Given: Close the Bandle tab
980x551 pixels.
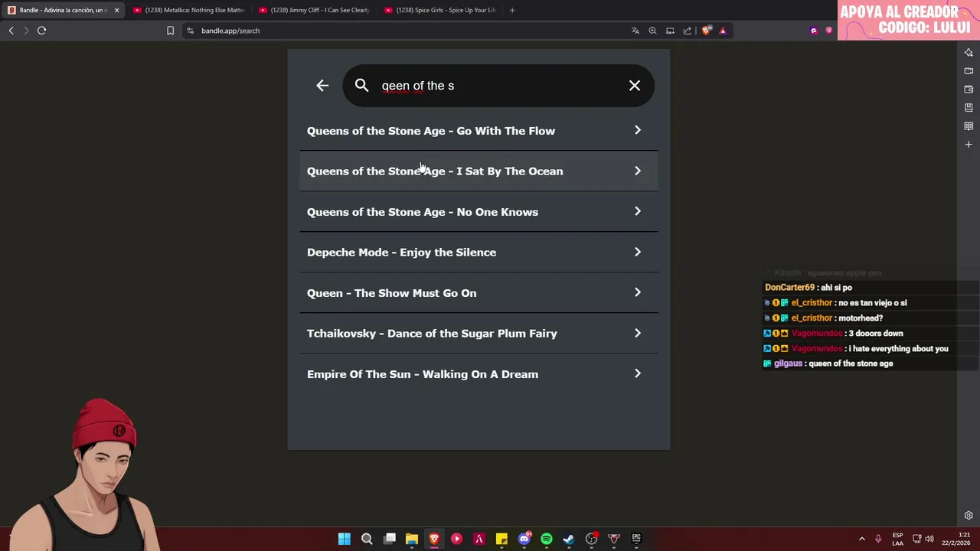Looking at the screenshot, I should (x=116, y=10).
